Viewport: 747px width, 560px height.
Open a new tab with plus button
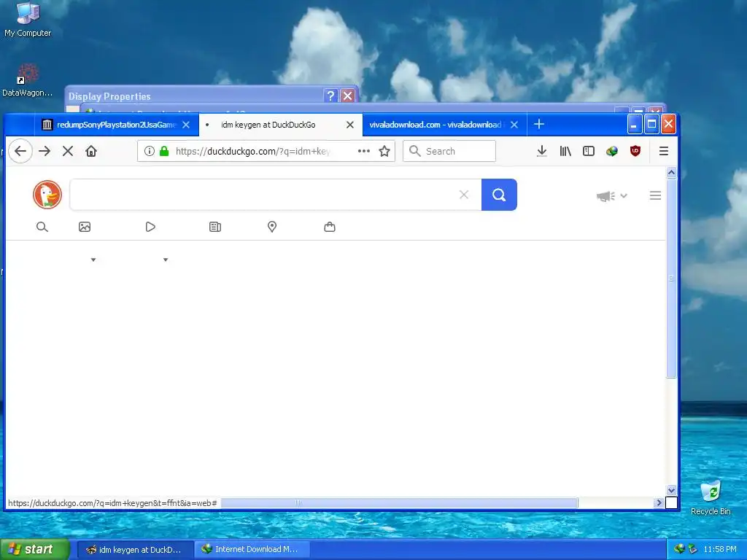(x=539, y=124)
